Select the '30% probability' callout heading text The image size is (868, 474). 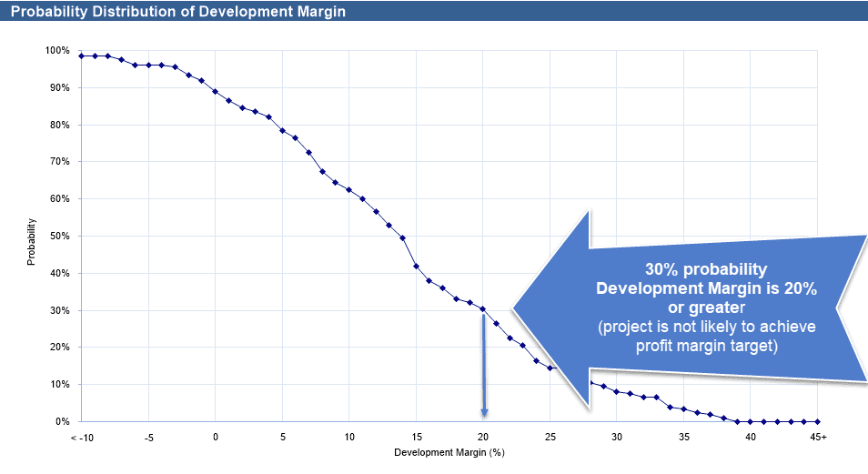706,270
